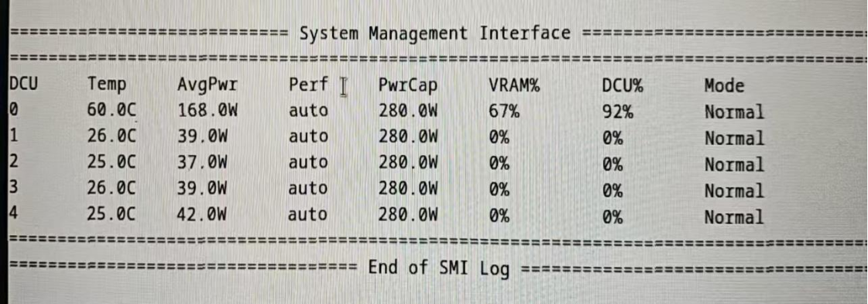Click the AvgPwr column header
This screenshot has width=868, height=304.
(207, 86)
